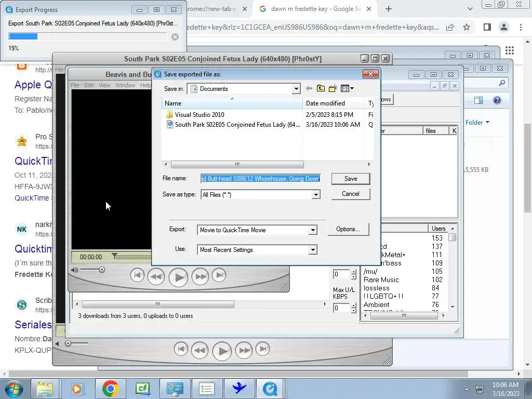Open Chrome profile icon
532x399 pixels.
[x=504, y=27]
